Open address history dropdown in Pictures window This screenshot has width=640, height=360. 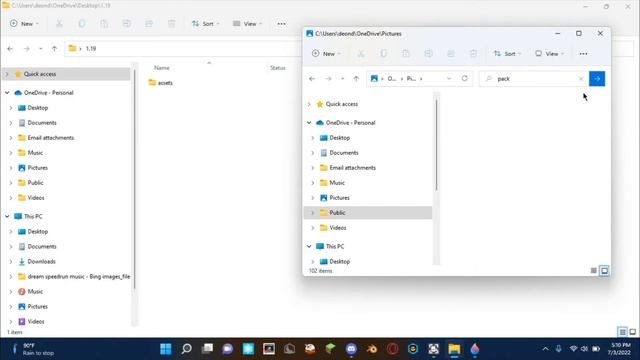coord(449,78)
